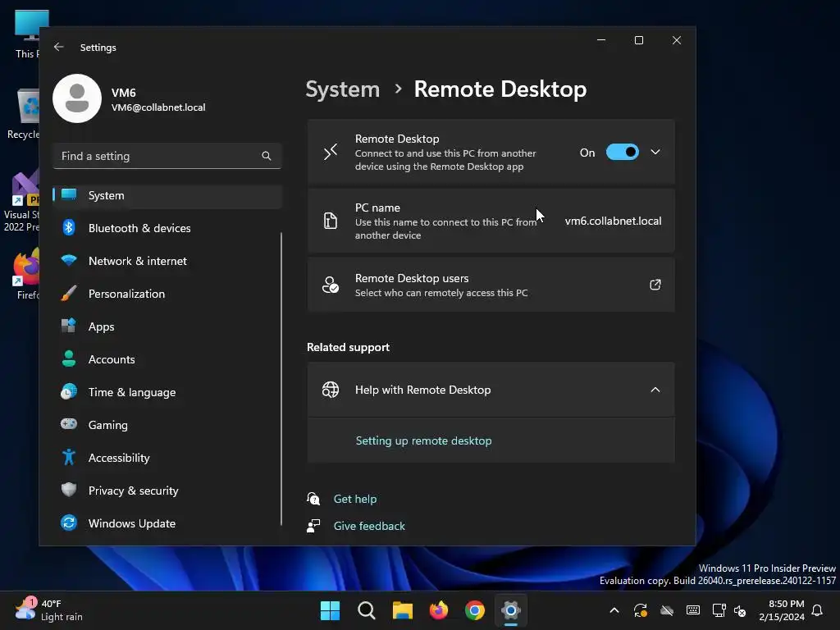This screenshot has height=630, width=840.
Task: Toggle the Remote Desktop switch off
Action: [x=622, y=152]
